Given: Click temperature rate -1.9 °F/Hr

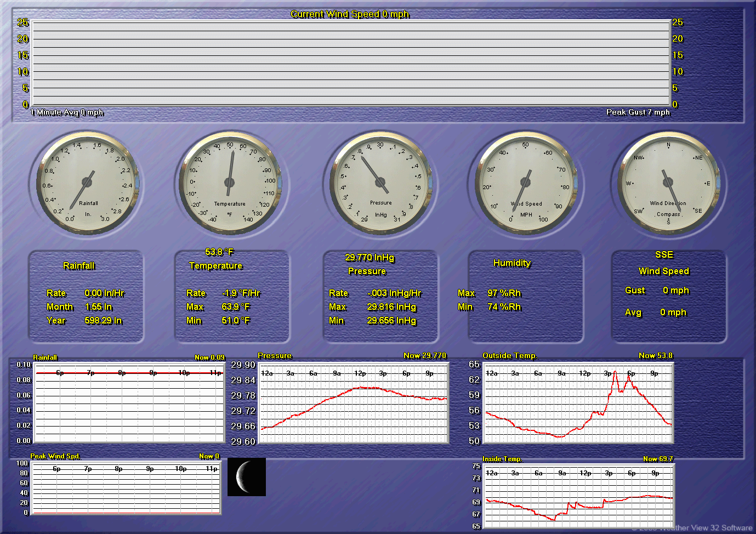Looking at the screenshot, I should pos(241,293).
